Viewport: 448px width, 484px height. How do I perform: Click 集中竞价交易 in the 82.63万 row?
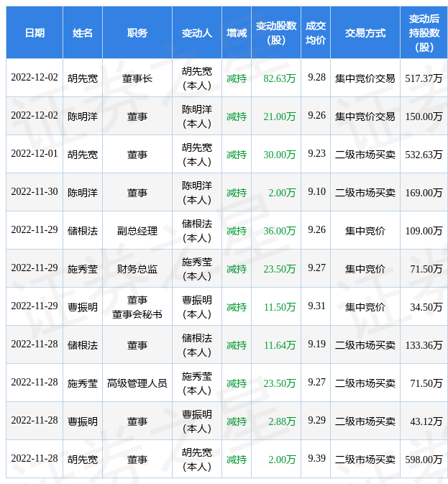click(365, 78)
